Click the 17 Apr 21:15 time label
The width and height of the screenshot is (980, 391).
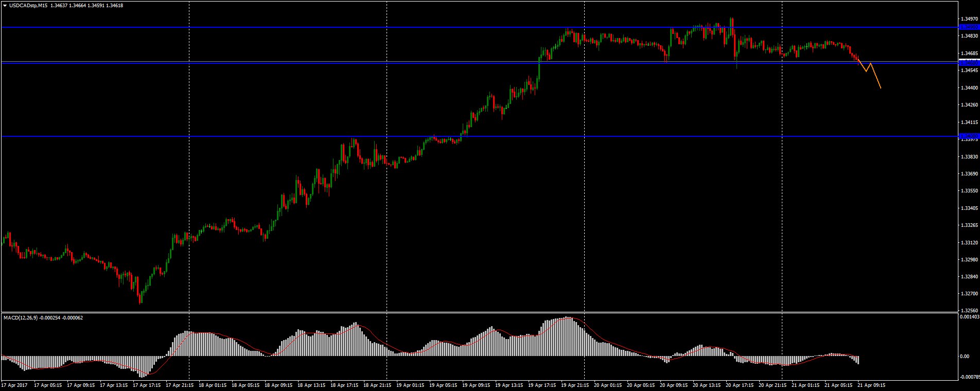point(180,385)
